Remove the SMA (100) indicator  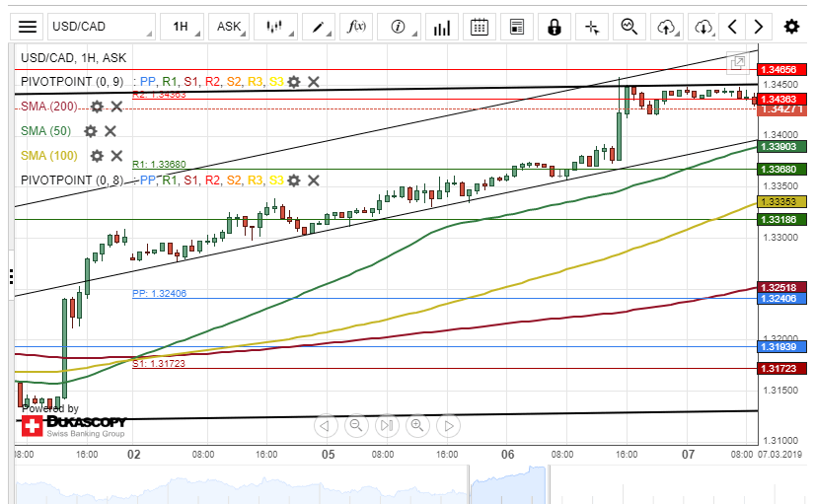116,156
